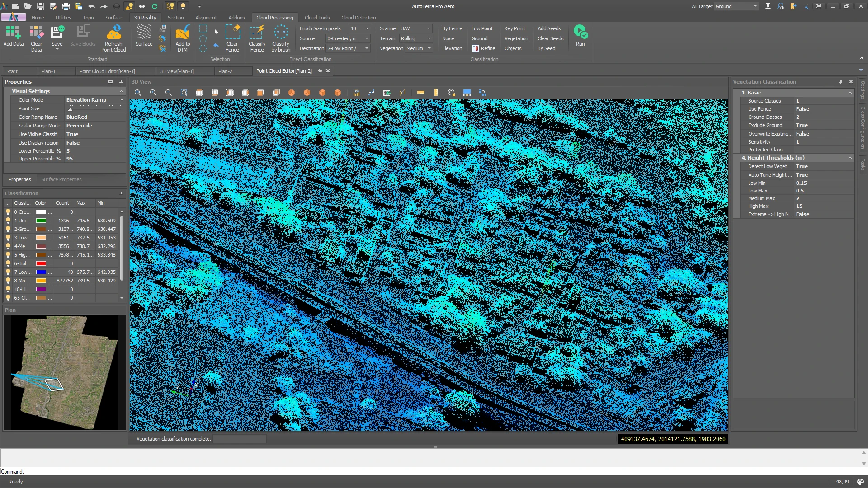Screen dimensions: 868x488
Task: Click the histogram chart icon in 3D View
Action: click(356, 93)
